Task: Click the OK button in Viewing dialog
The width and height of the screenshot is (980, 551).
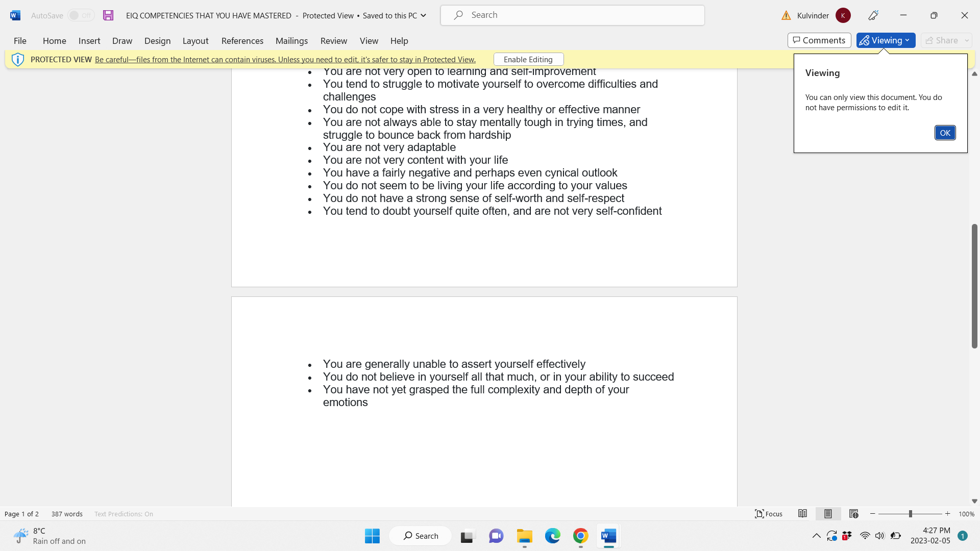Action: pos(945,133)
